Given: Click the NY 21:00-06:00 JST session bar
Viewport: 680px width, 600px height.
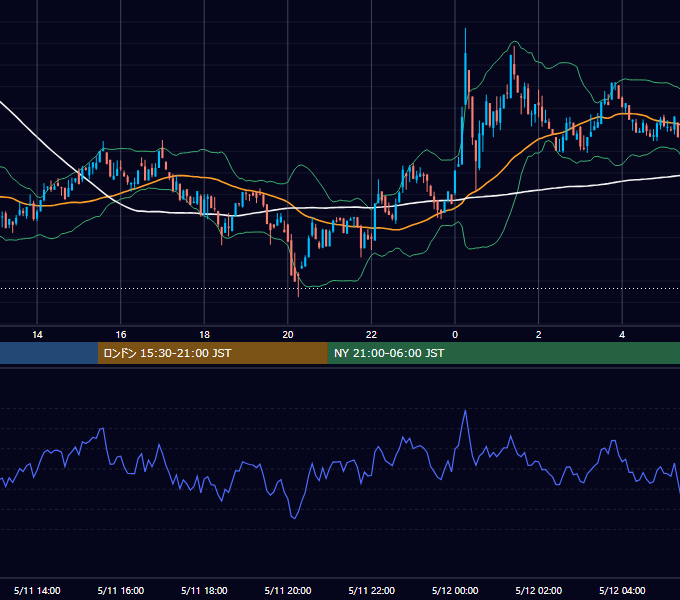Looking at the screenshot, I should click(x=503, y=353).
